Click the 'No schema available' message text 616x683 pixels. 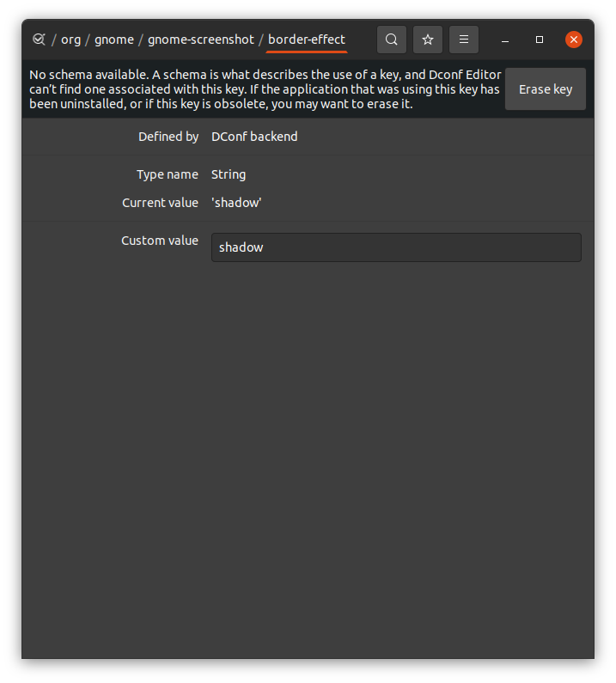(x=265, y=89)
